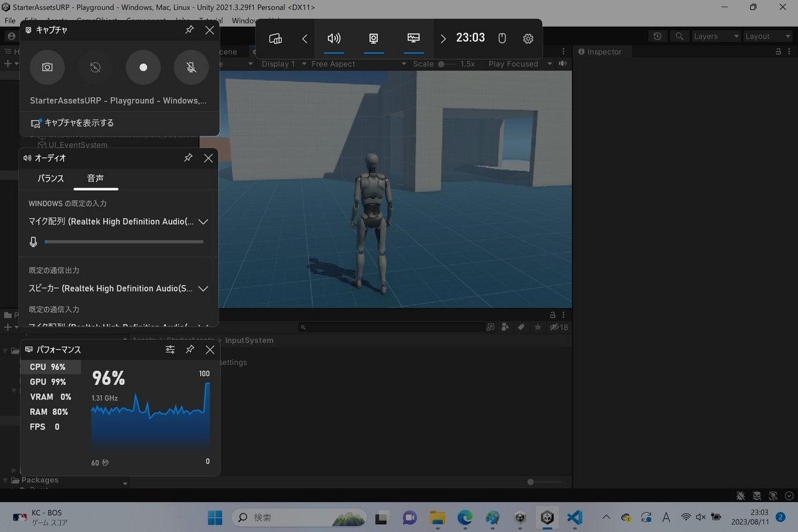The height and width of the screenshot is (532, 798).
Task: Toggle hidden packages visibility (18)
Action: point(558,327)
